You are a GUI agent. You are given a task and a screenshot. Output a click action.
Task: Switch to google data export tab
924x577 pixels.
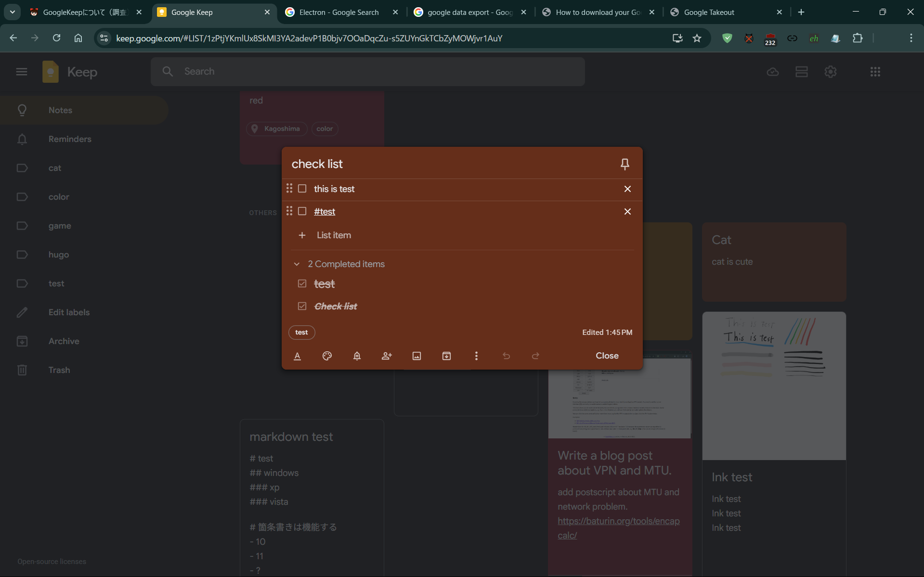469,12
